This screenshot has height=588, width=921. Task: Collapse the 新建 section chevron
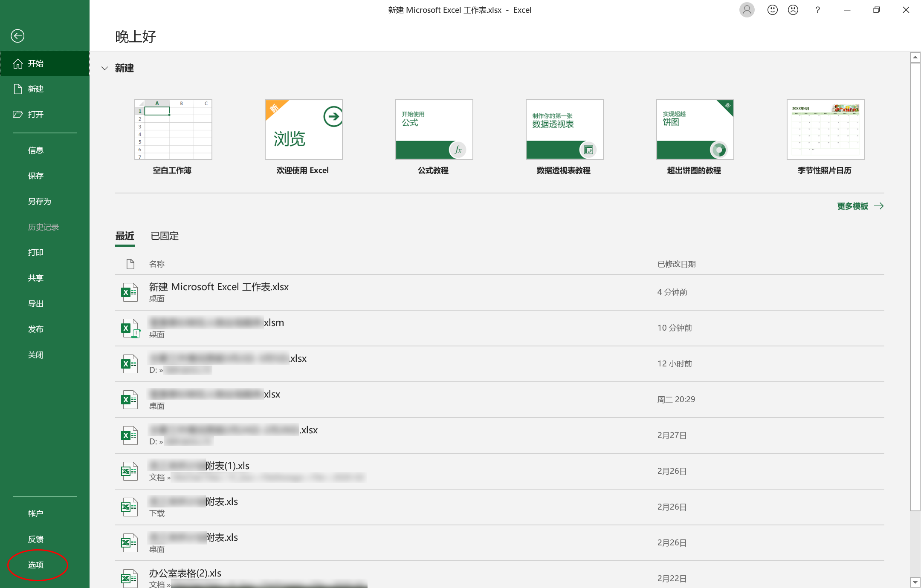click(104, 68)
